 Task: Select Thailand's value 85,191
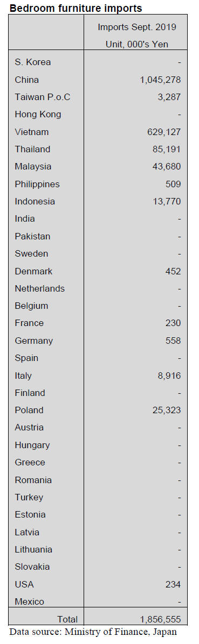click(167, 149)
